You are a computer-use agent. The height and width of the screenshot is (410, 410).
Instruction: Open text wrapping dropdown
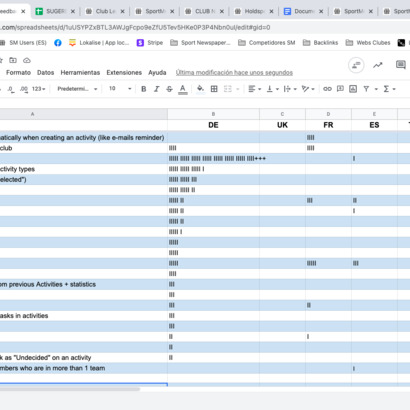pyautogui.click(x=290, y=89)
